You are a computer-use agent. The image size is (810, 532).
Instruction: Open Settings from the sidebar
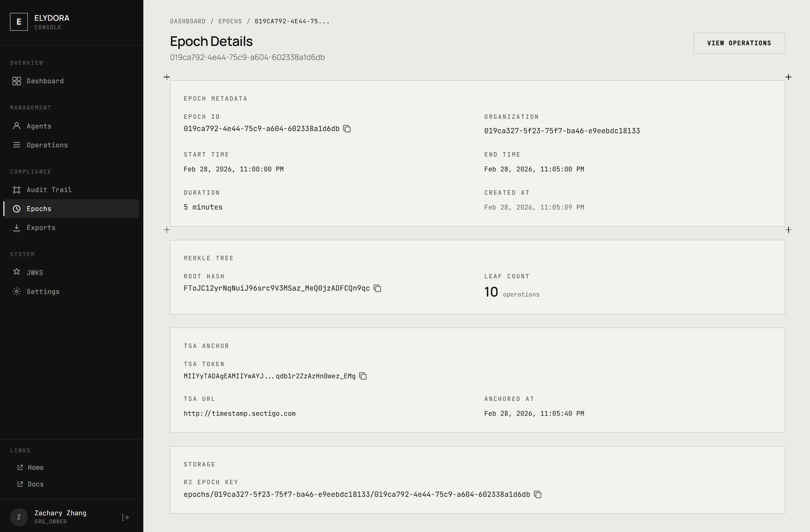click(x=43, y=292)
